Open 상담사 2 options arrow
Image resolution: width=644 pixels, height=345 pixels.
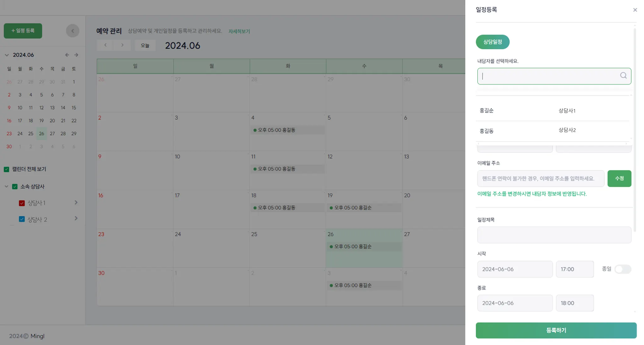(76, 218)
